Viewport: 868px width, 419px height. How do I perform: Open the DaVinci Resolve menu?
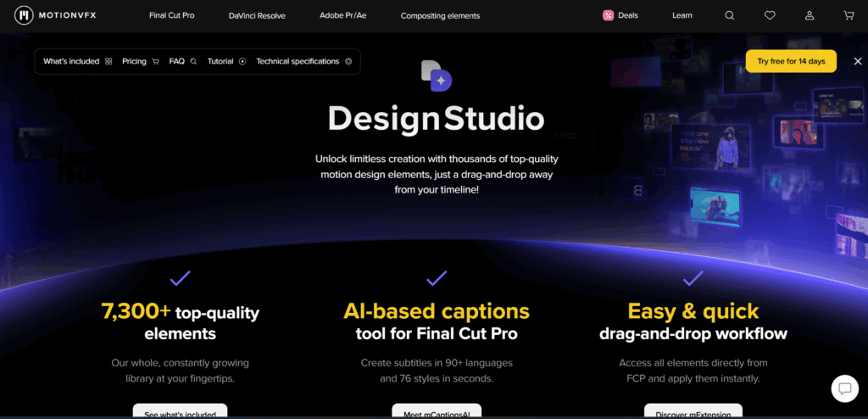(x=257, y=15)
